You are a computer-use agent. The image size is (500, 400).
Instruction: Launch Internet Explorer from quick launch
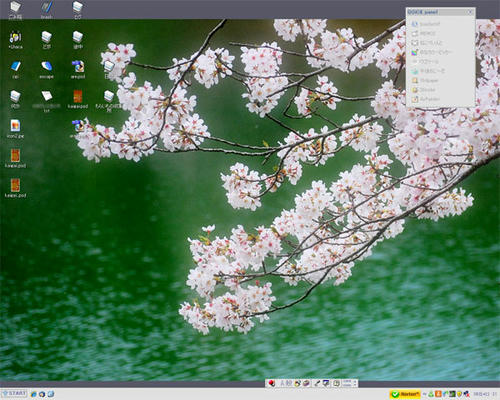tap(34, 394)
